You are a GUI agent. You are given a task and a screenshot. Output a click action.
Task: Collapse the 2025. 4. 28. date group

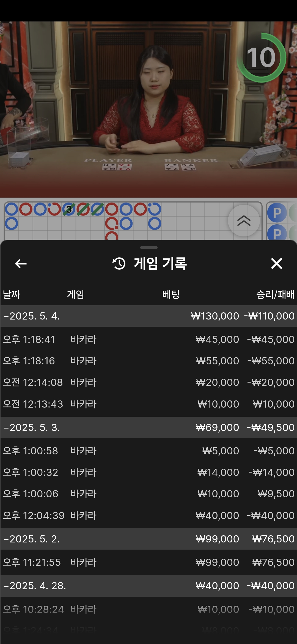(34, 586)
